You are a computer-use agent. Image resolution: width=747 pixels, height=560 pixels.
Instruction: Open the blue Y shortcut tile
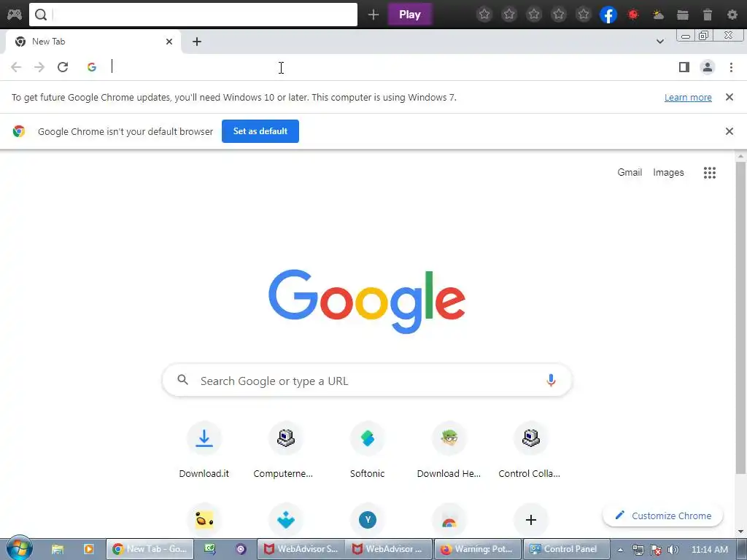(x=368, y=519)
